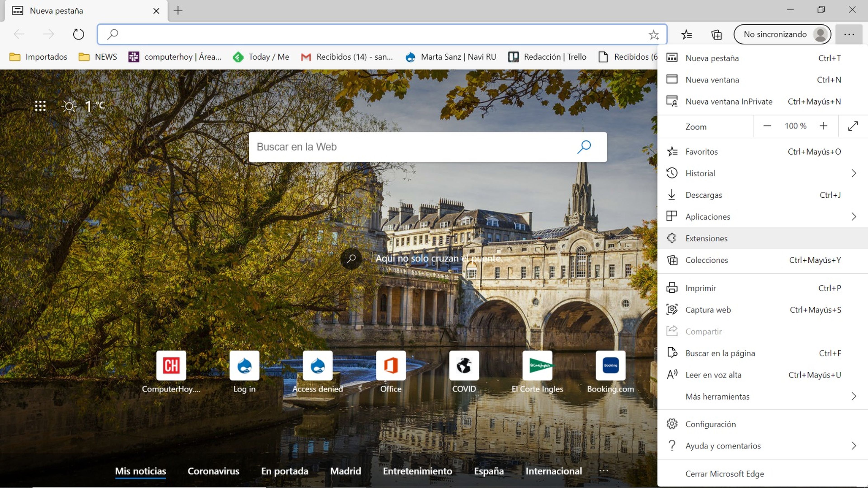The width and height of the screenshot is (868, 488).
Task: Click the refresh page icon
Action: click(78, 34)
